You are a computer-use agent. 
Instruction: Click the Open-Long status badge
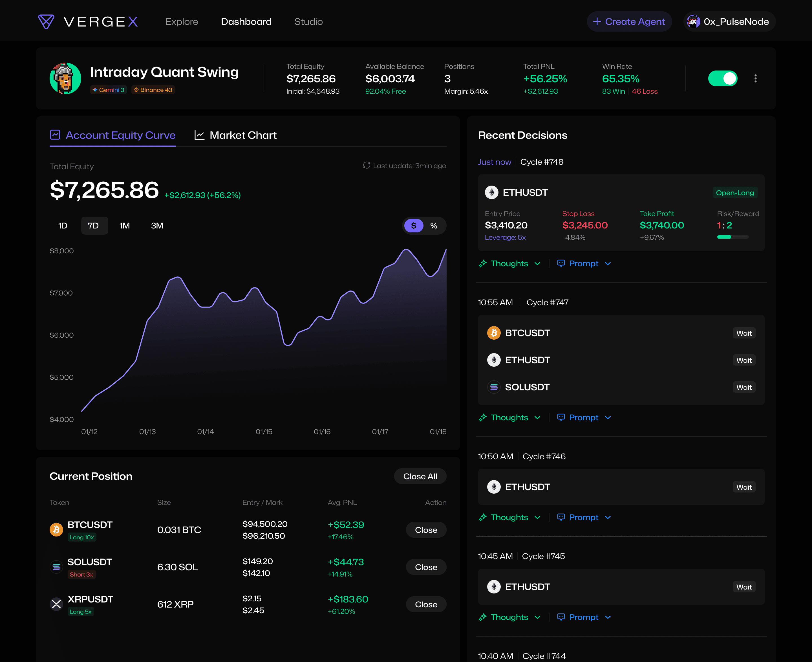[x=735, y=193]
